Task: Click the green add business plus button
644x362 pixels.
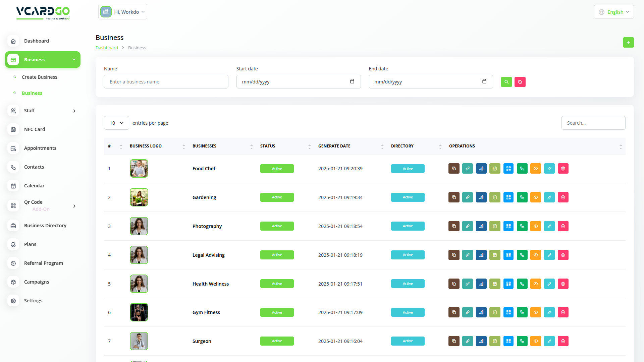Action: click(628, 43)
